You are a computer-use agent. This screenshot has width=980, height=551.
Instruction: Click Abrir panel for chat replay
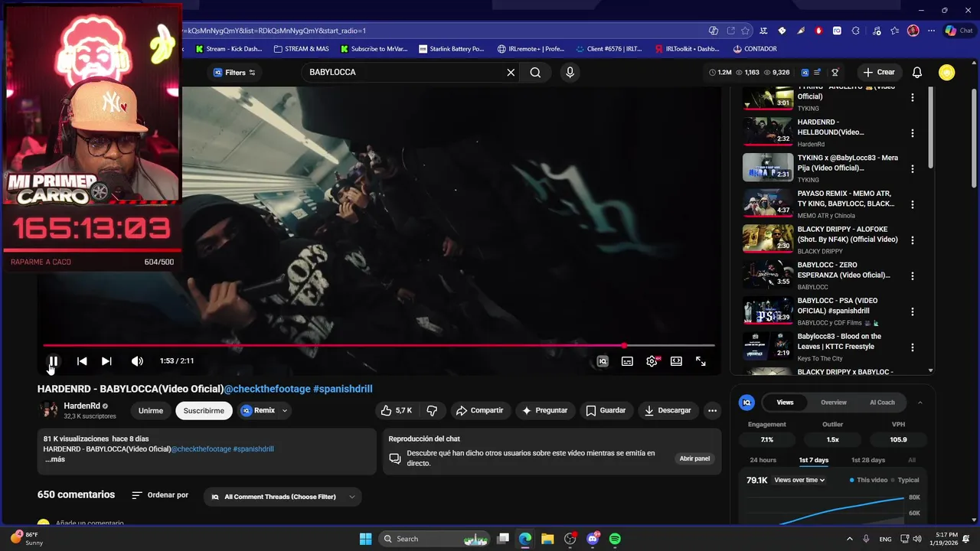point(694,458)
